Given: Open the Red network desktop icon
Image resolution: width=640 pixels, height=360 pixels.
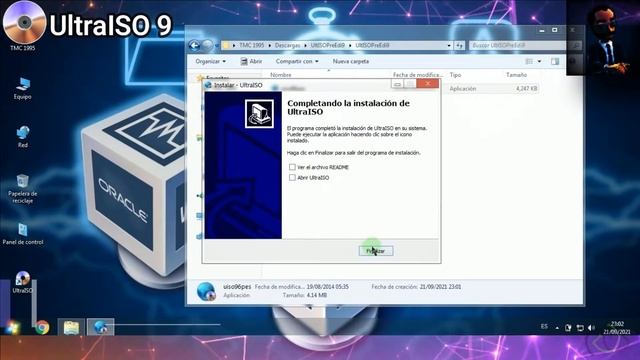Looking at the screenshot, I should click(22, 137).
